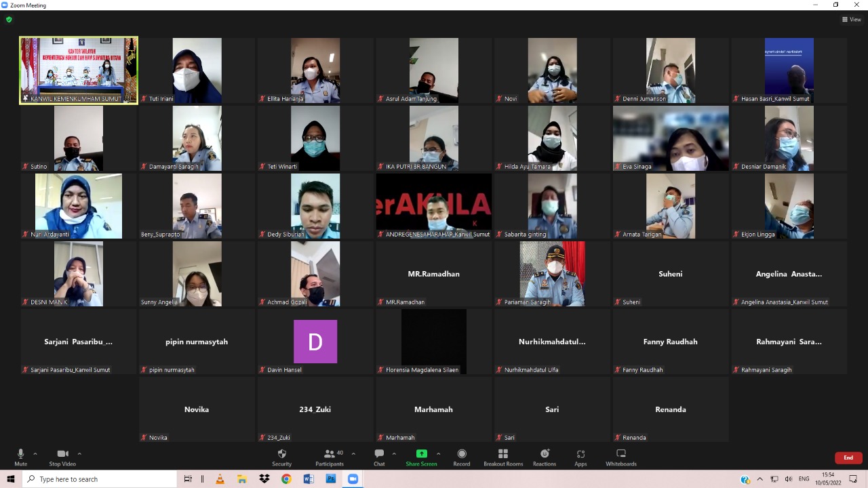Open the Security options
Image resolution: width=868 pixels, height=488 pixels.
(x=281, y=457)
